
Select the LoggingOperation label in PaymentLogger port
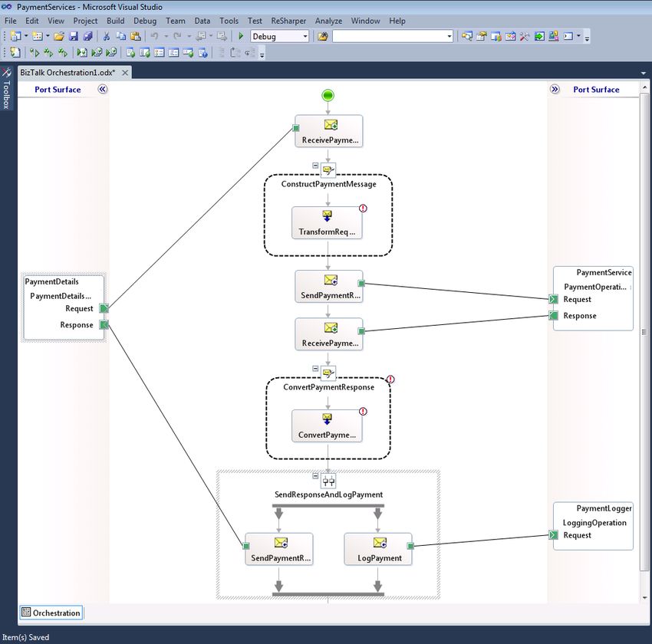click(594, 523)
